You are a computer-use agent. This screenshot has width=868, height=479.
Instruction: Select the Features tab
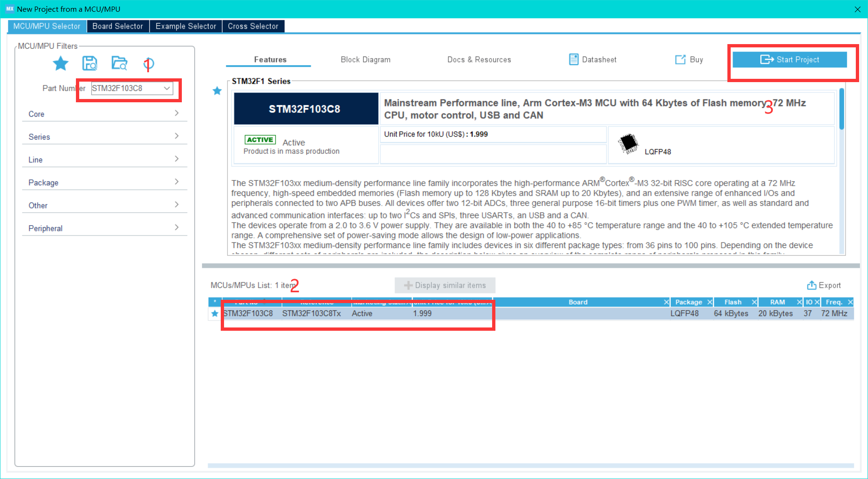270,60
